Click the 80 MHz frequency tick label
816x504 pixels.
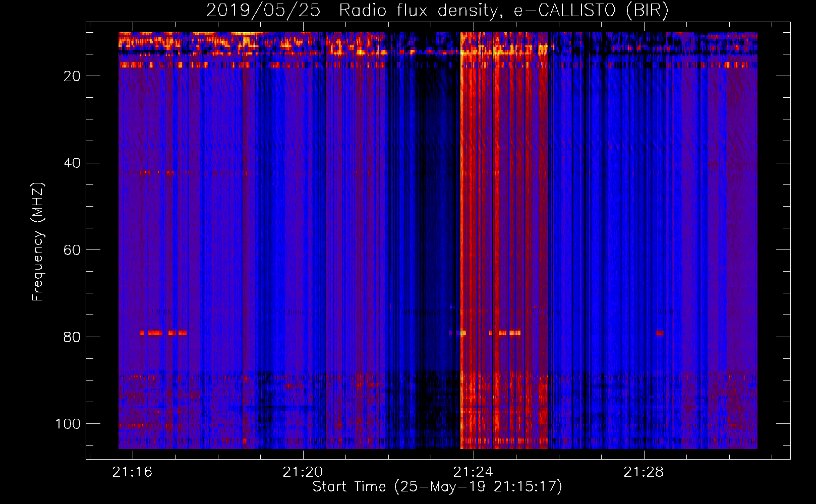(72, 337)
